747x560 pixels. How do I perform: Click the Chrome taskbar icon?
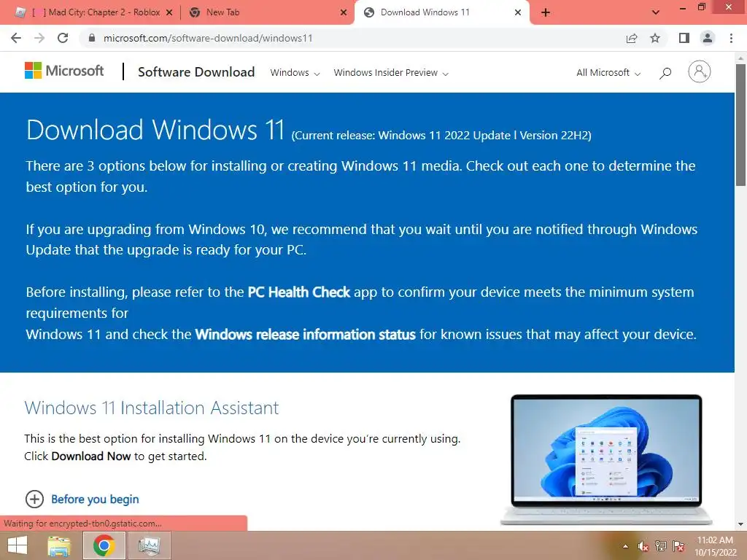pyautogui.click(x=104, y=545)
